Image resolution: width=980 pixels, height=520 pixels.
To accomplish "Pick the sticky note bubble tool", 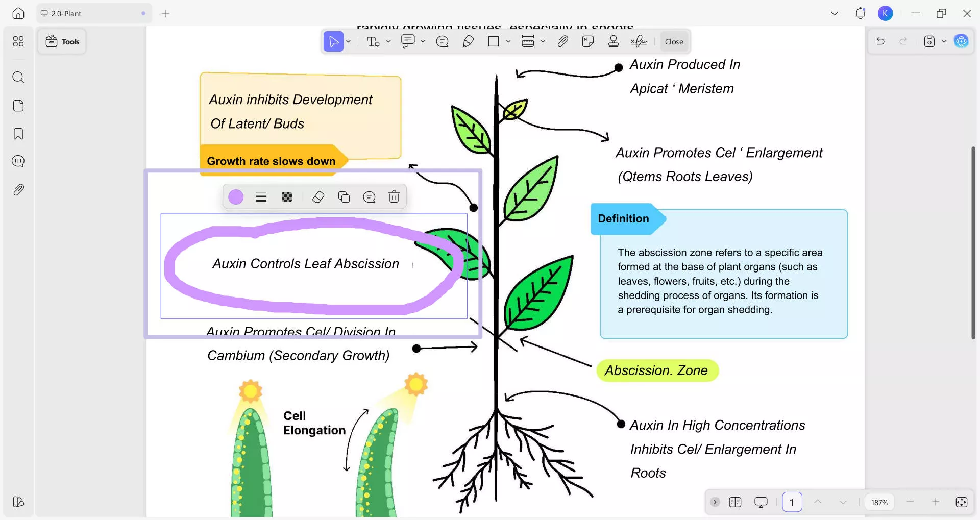I will pos(443,41).
